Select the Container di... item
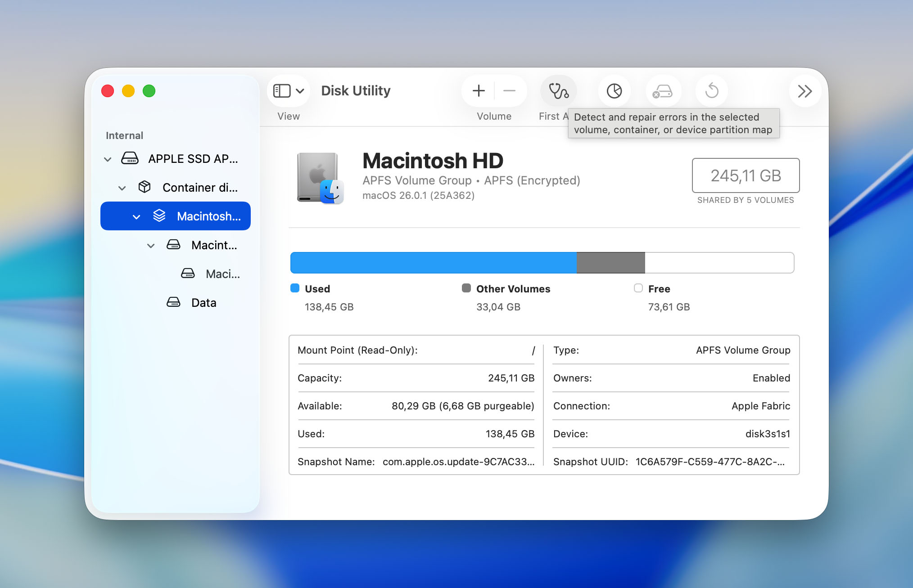This screenshot has width=913, height=588. 176,188
